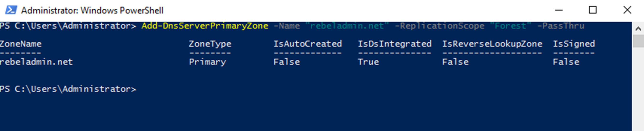Click the PowerShell icon in title bar
The height and width of the screenshot is (131, 644).
pyautogui.click(x=11, y=10)
